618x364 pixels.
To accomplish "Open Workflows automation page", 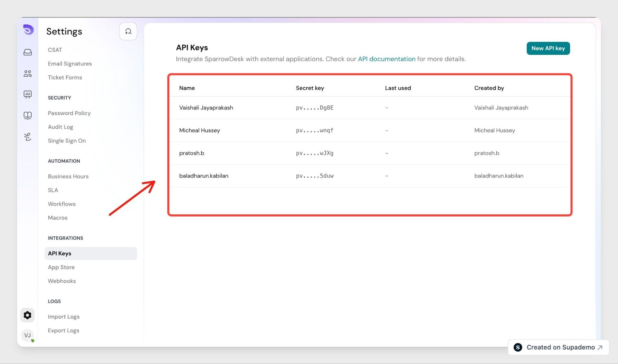I will pyautogui.click(x=62, y=204).
